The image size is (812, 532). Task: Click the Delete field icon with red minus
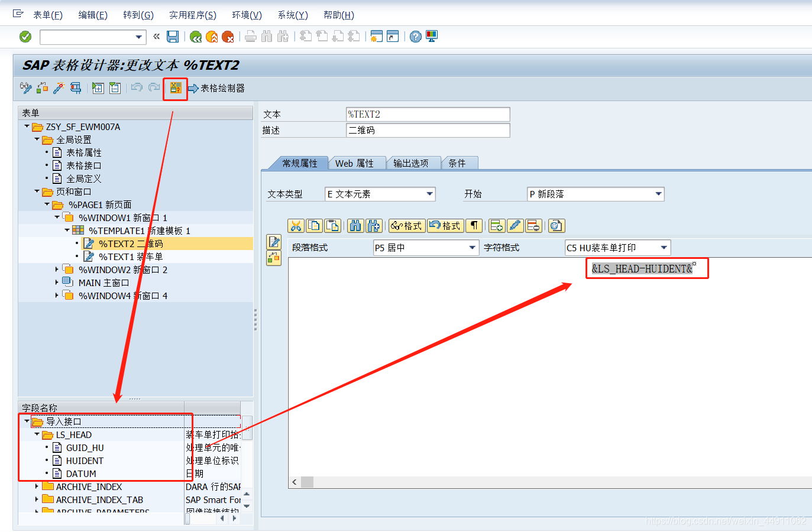point(533,226)
